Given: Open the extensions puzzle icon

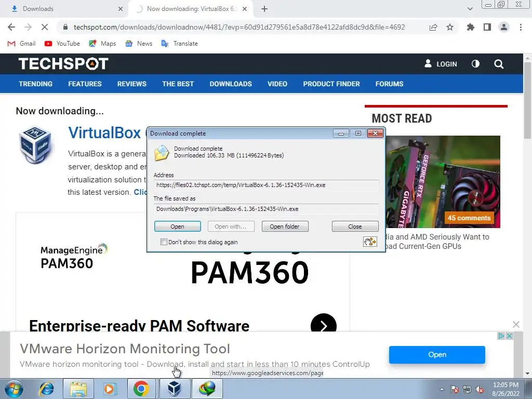Looking at the screenshot, I should coord(471,27).
